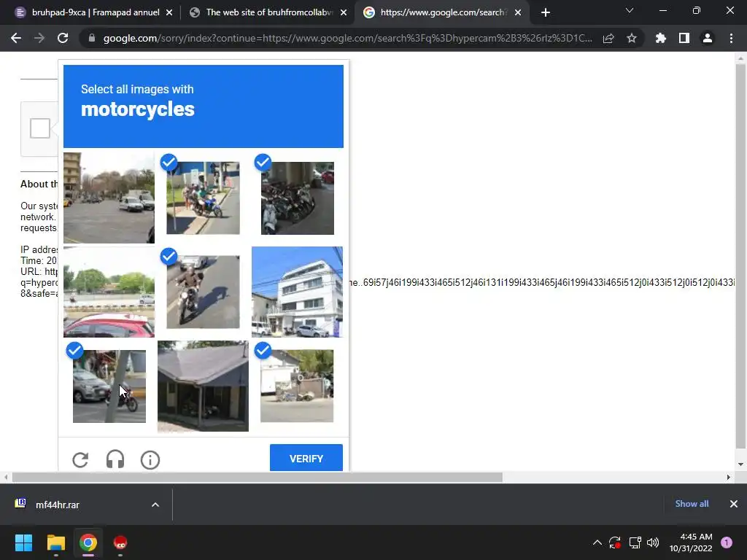
Task: Open a new tab with the plus button
Action: tap(546, 12)
